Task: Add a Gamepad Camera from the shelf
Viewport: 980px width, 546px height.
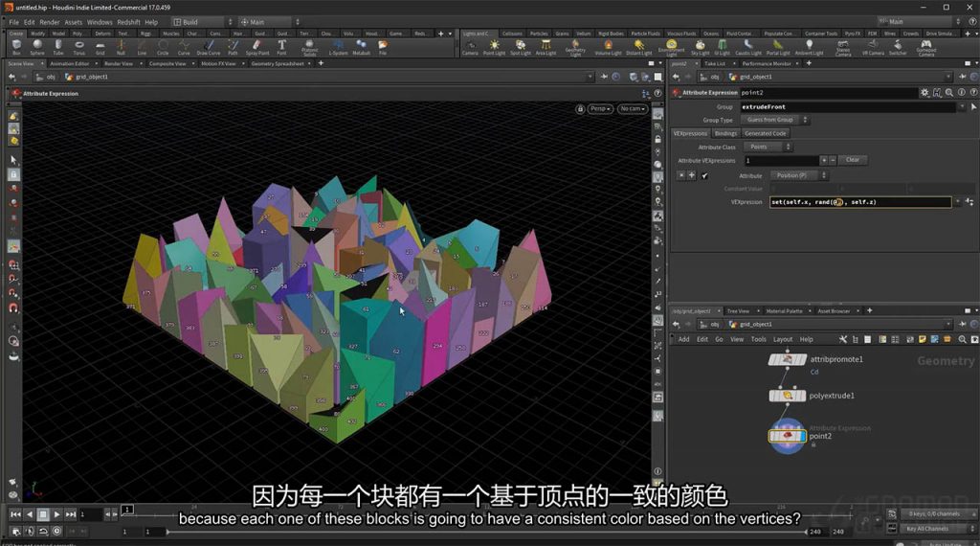Action: pyautogui.click(x=926, y=48)
